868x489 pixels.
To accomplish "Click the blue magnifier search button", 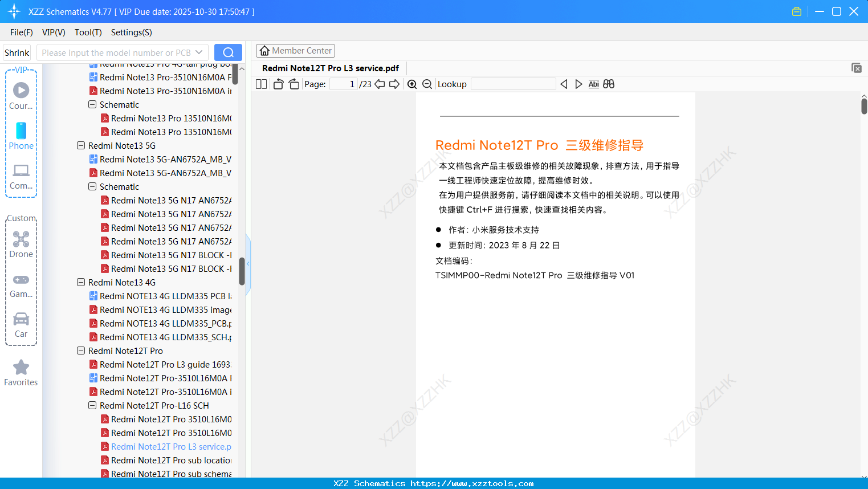I will (x=228, y=52).
